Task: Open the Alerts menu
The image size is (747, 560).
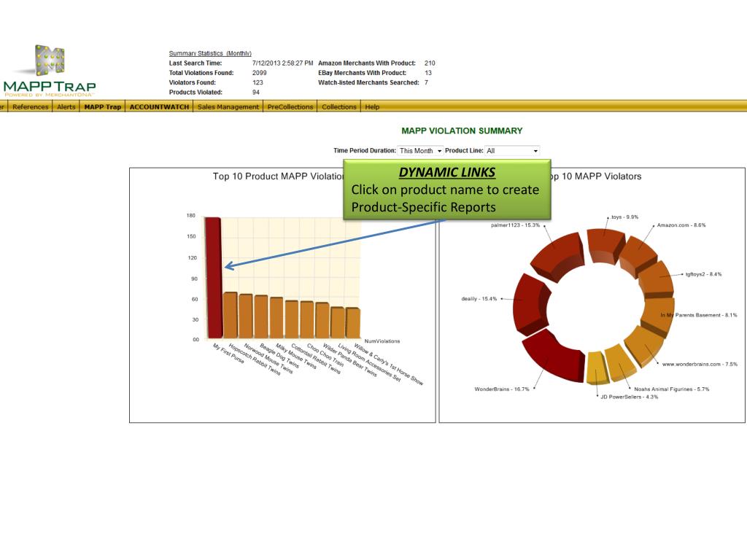Action: tap(66, 106)
